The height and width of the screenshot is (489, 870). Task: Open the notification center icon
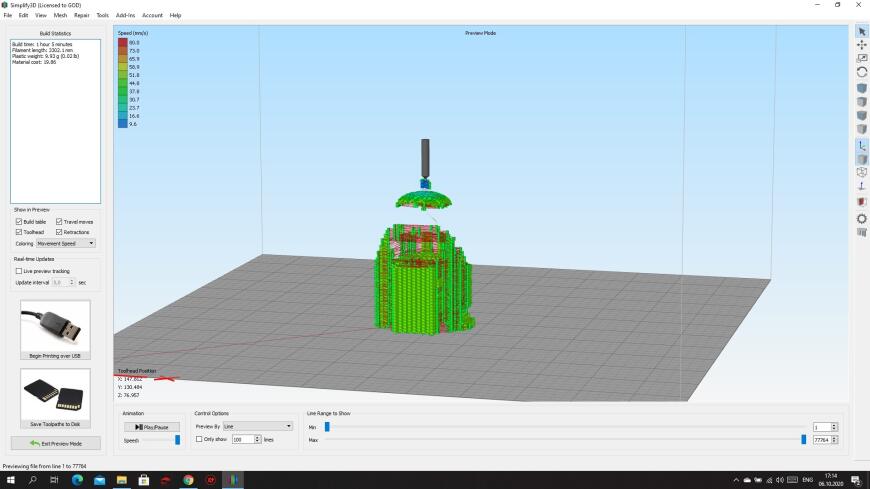(x=856, y=481)
